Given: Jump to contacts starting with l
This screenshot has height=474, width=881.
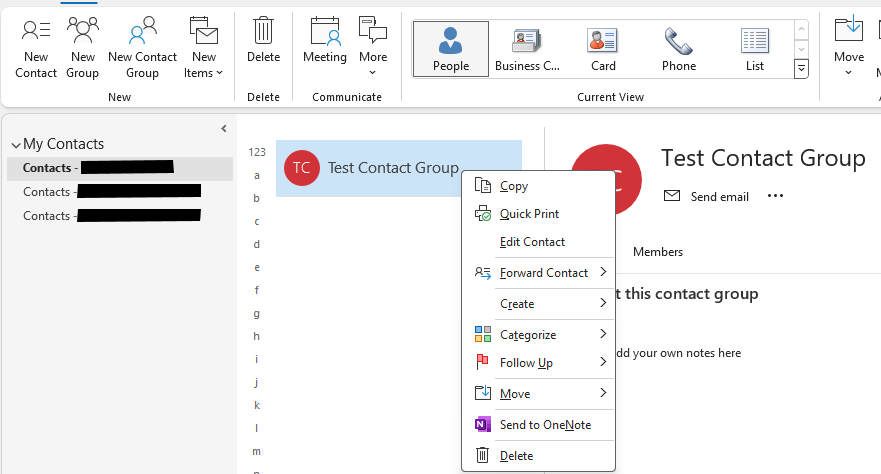Looking at the screenshot, I should click(257, 429).
